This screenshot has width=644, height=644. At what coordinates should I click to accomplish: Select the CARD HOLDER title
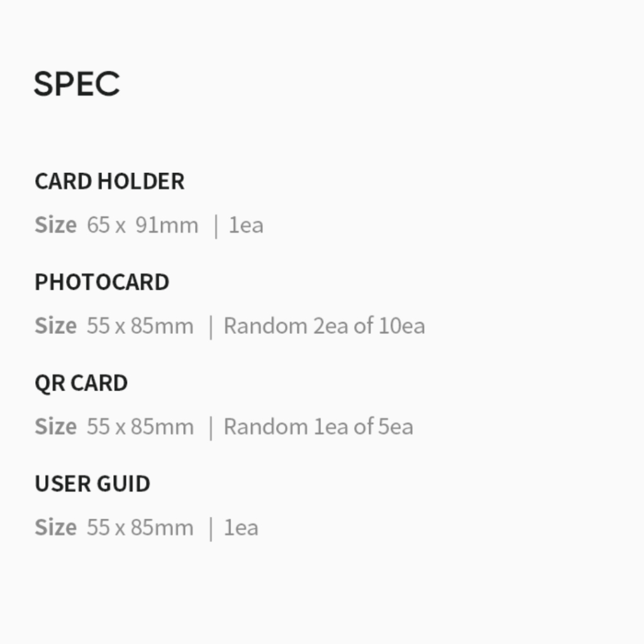click(109, 181)
